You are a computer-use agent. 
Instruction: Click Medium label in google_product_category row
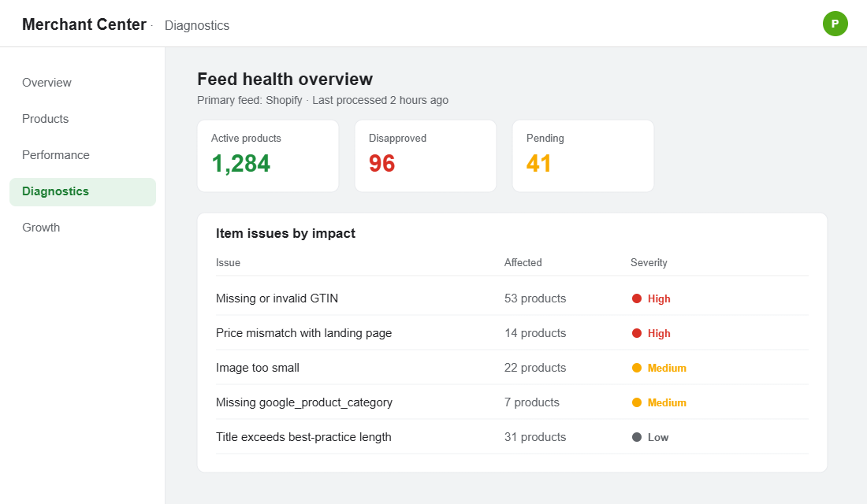(x=667, y=403)
